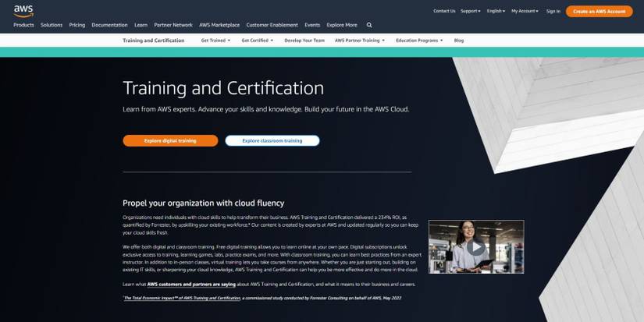
Task: Expand Get Certified dropdown
Action: click(x=257, y=41)
